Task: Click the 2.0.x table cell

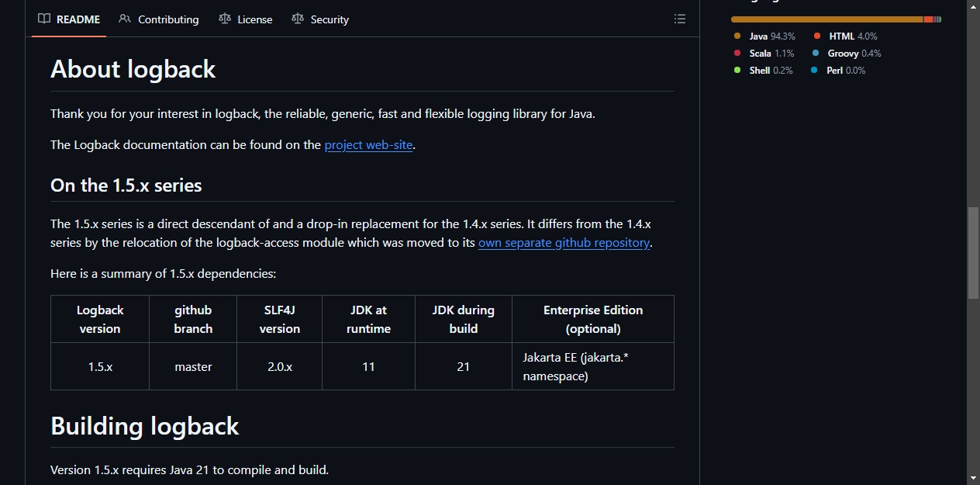Action: point(279,366)
